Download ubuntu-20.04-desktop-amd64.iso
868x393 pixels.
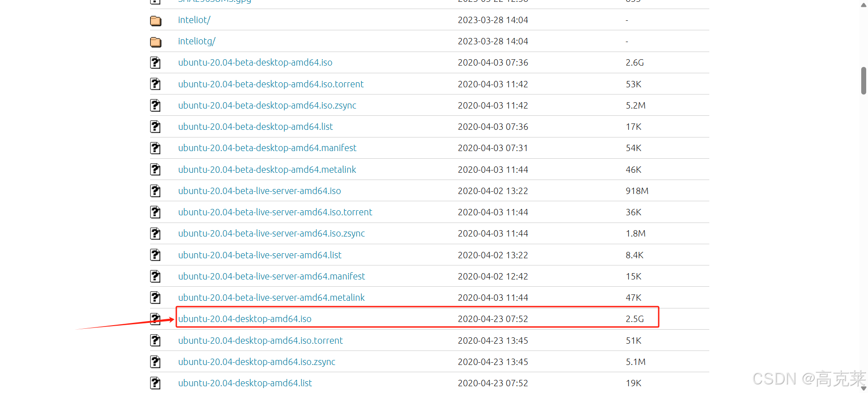point(245,319)
